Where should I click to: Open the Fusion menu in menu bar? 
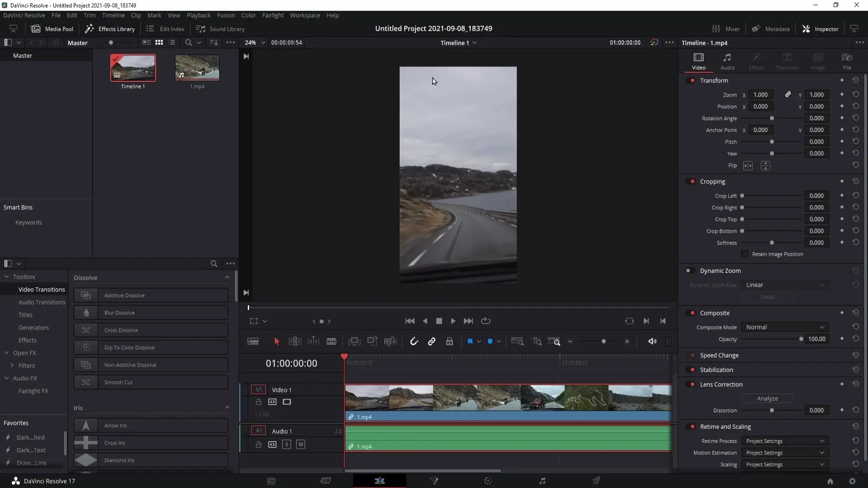tap(226, 15)
